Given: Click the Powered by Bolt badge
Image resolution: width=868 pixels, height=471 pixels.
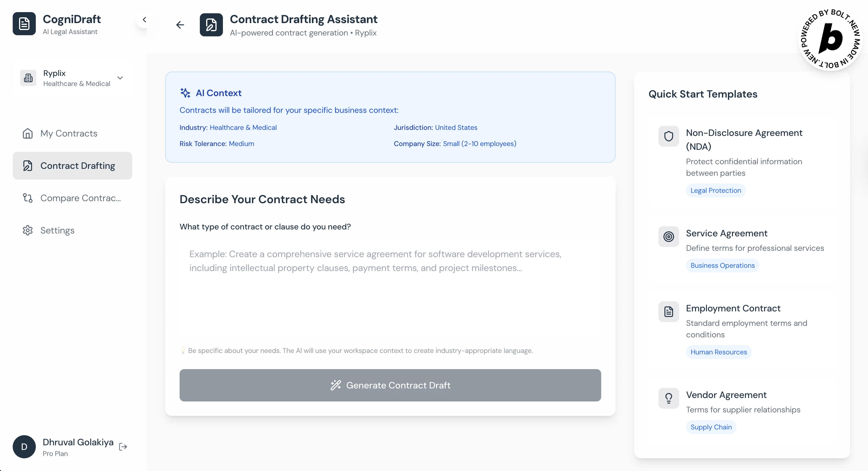Looking at the screenshot, I should pyautogui.click(x=830, y=39).
